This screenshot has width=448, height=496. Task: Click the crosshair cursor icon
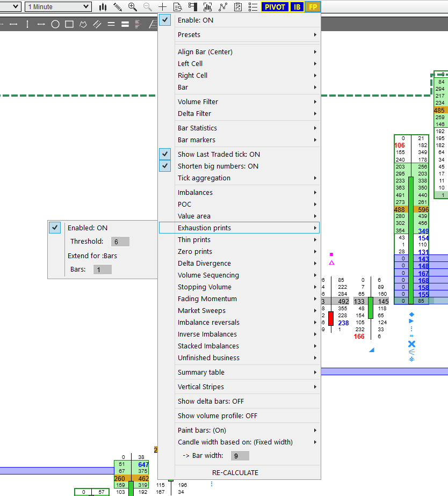[x=163, y=7]
